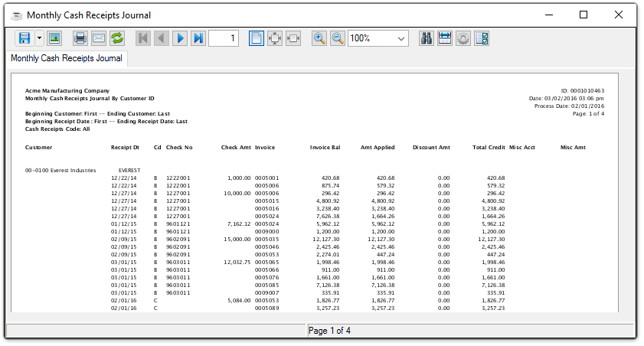
Task: Advance to the next page
Action: click(180, 38)
